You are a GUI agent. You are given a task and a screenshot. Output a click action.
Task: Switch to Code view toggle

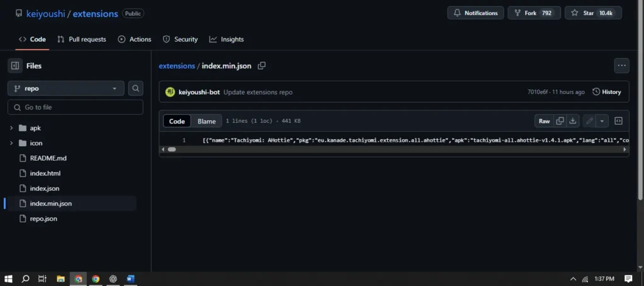177,121
